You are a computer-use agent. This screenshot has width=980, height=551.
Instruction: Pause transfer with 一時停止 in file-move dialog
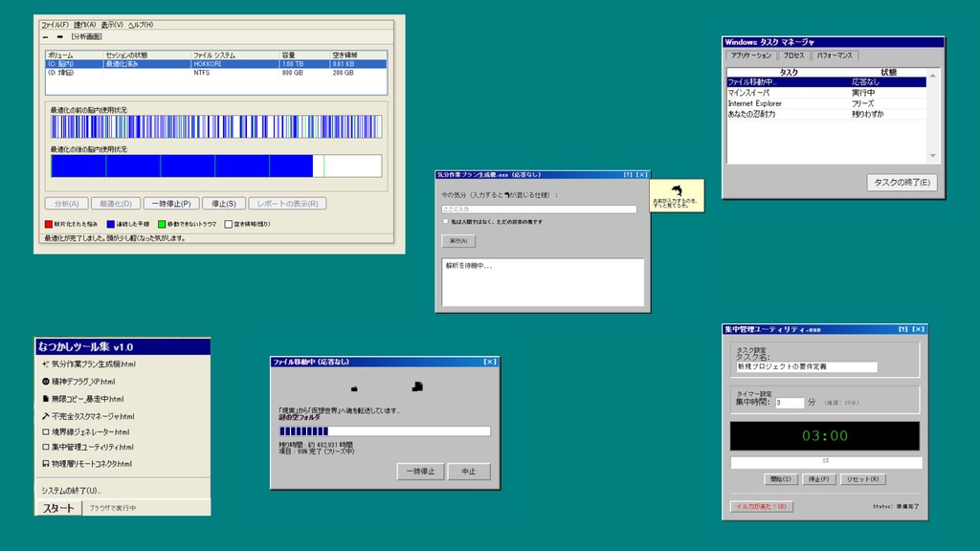tap(421, 472)
